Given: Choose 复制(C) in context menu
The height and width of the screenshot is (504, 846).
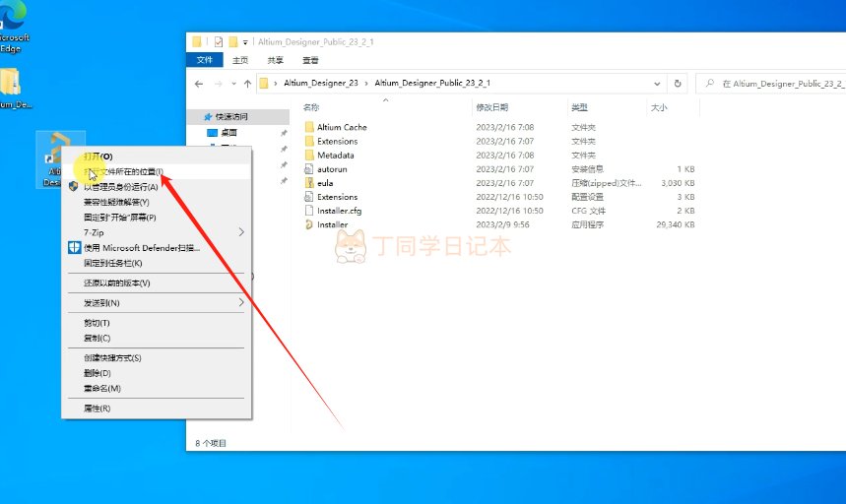Looking at the screenshot, I should coord(157,338).
